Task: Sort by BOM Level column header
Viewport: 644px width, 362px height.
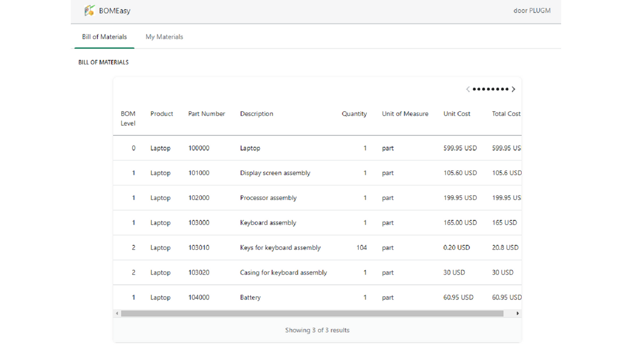Action: click(x=128, y=118)
